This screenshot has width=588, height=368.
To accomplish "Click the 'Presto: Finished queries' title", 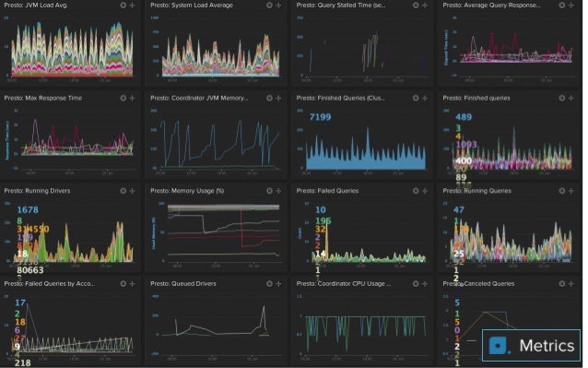I will tap(476, 98).
